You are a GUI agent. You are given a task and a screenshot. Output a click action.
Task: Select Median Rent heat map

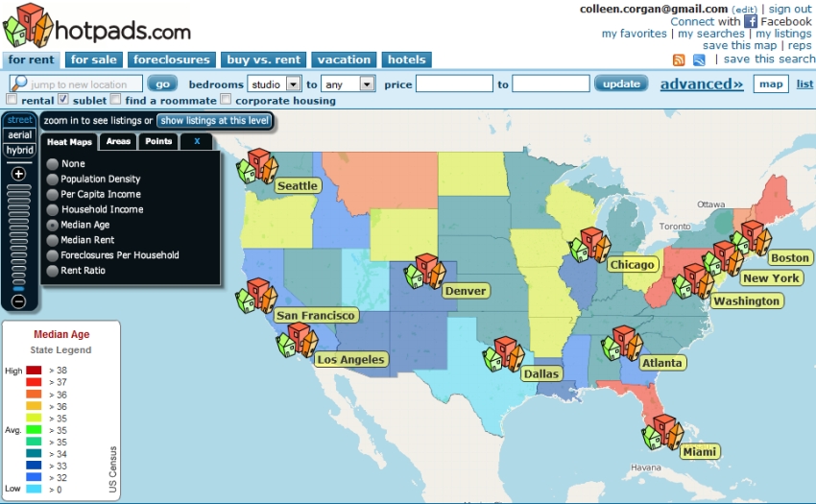point(52,241)
